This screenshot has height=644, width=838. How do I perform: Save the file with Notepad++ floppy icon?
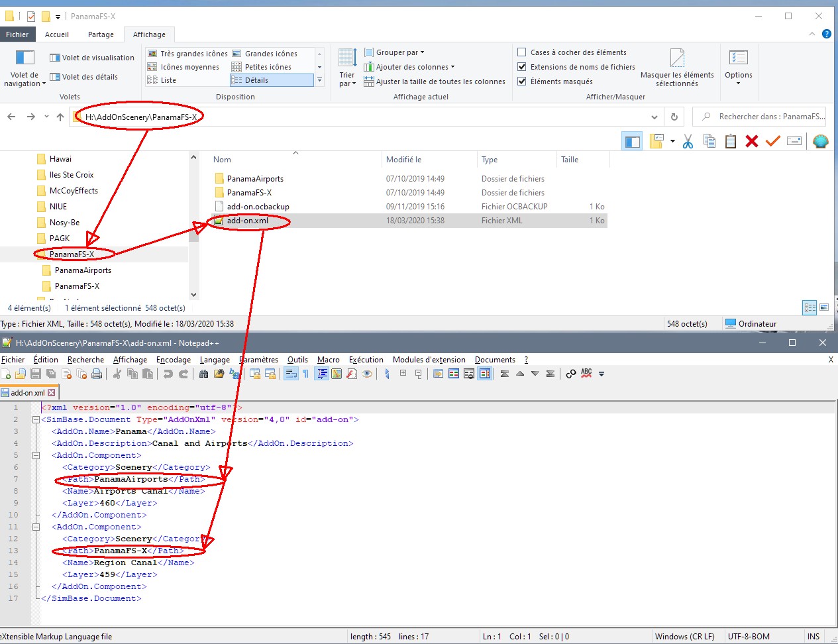36,374
